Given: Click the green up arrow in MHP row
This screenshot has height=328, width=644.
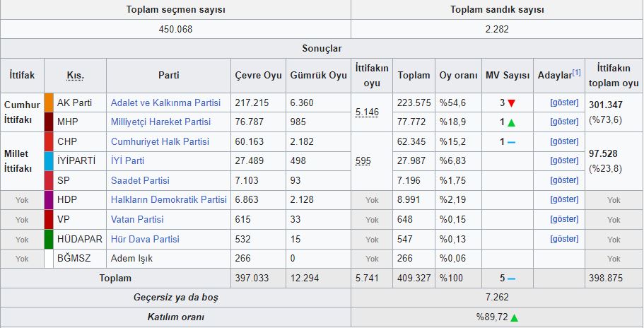Looking at the screenshot, I should pyautogui.click(x=512, y=122).
